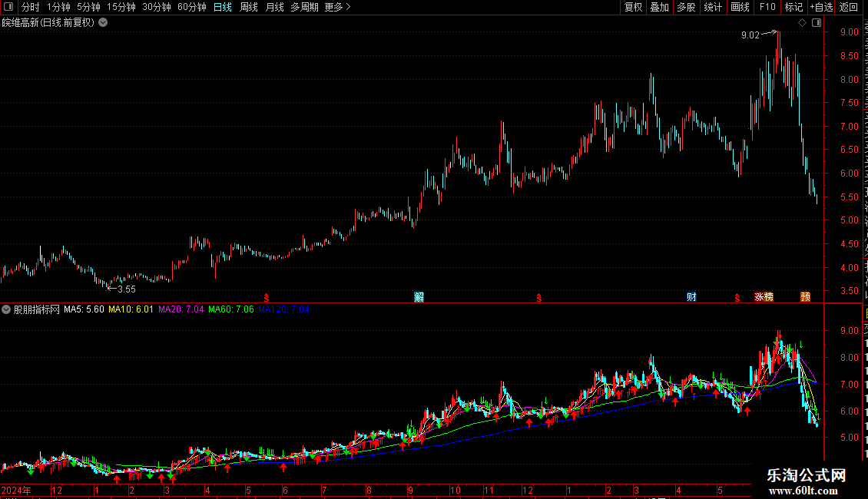Click the 预 forecast marker icon
The image size is (868, 499).
(806, 297)
